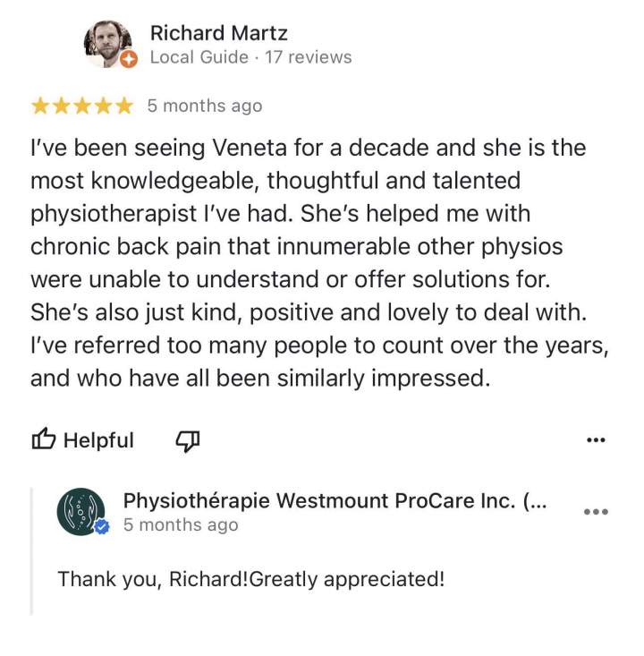Image resolution: width=644 pixels, height=656 pixels.
Task: Tap the thumbs-up icon
Action: point(44,439)
